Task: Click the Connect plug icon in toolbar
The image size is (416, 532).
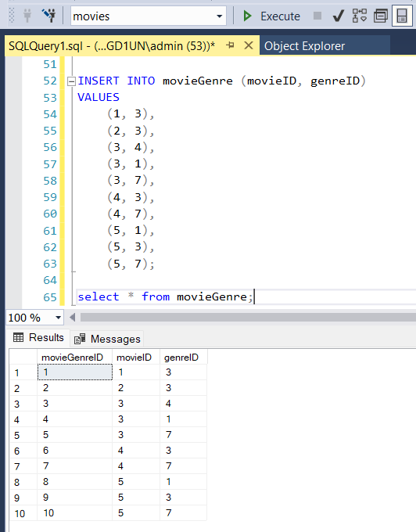Action: point(27,16)
